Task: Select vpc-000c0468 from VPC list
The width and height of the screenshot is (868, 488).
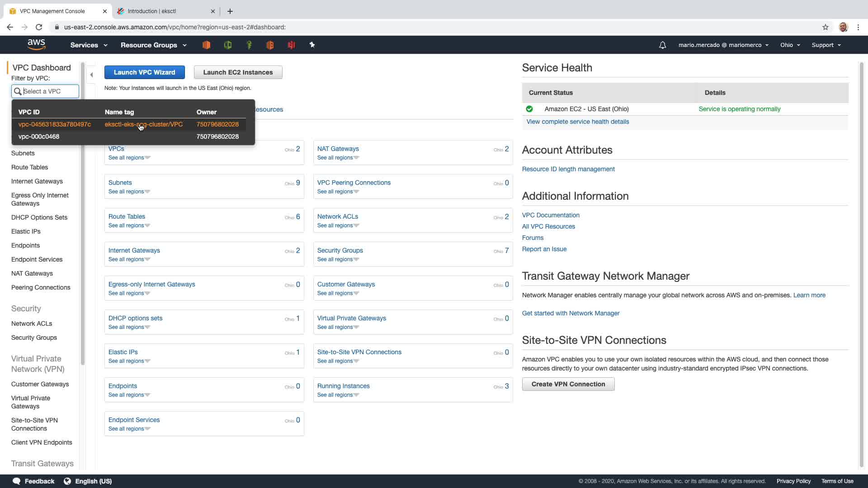Action: pos(39,136)
